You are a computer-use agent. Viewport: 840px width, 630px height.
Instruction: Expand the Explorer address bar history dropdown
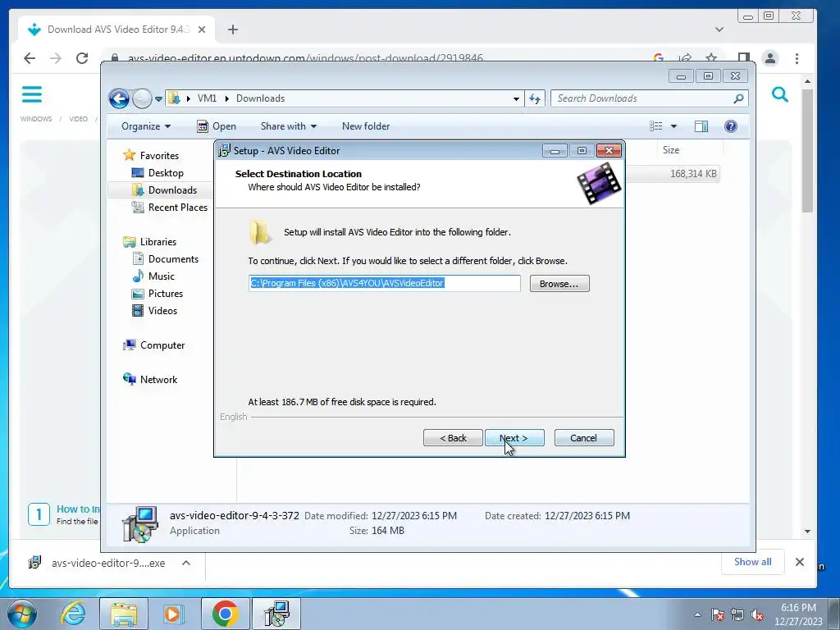click(516, 98)
